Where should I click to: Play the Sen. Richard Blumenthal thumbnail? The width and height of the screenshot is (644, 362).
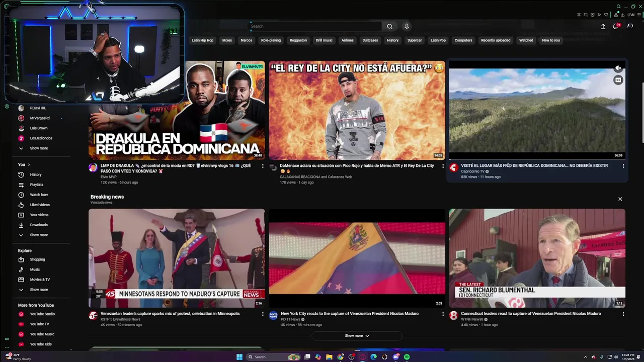[537, 258]
